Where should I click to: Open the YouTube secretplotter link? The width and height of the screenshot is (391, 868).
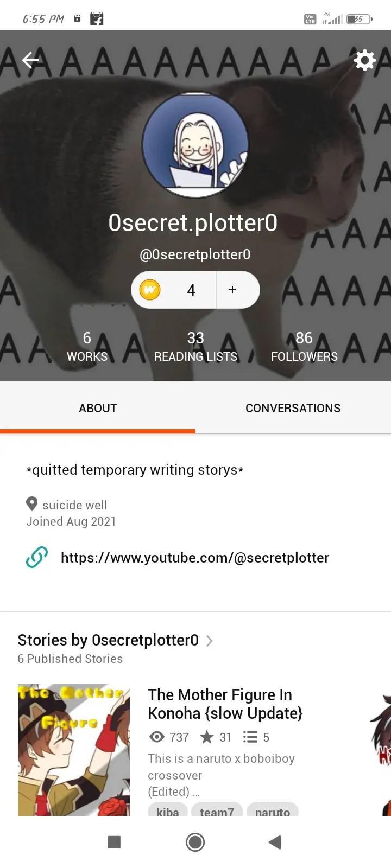pyautogui.click(x=195, y=558)
